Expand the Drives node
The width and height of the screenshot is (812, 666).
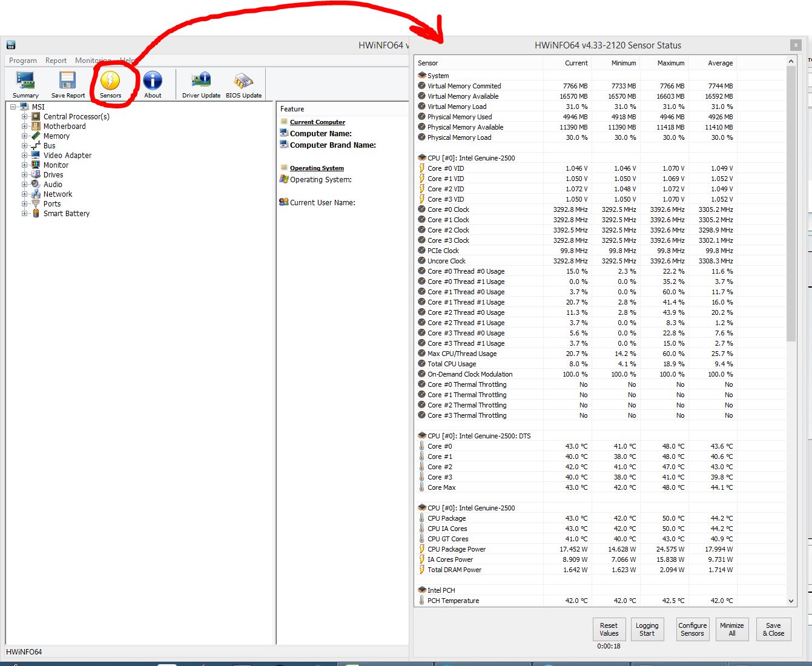(25, 174)
